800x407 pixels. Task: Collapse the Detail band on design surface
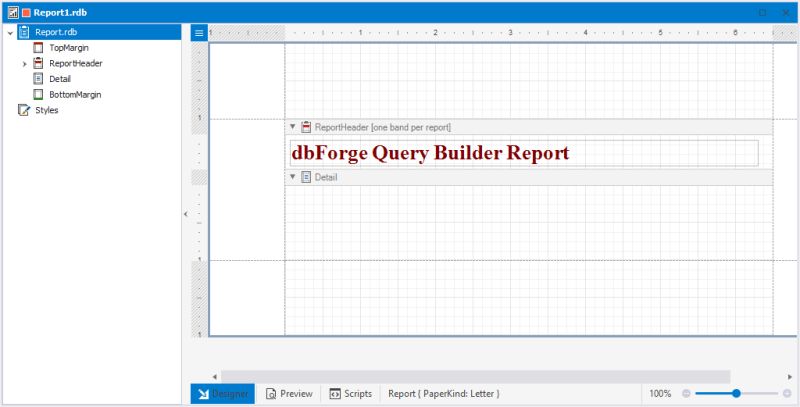[x=292, y=177]
